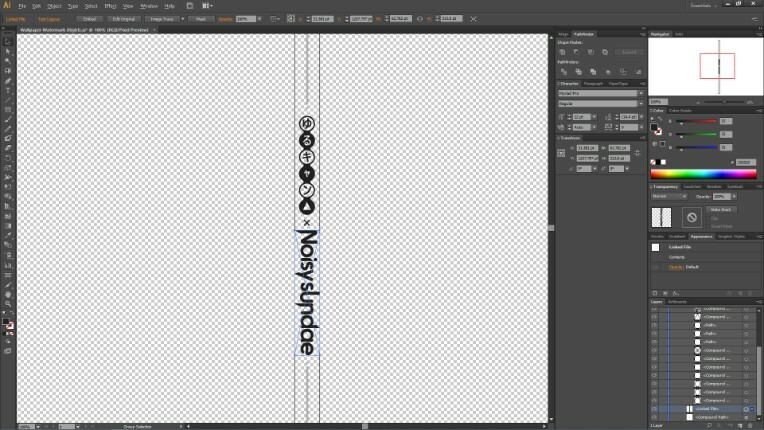Click the Transform panel reference point locator
This screenshot has width=764, height=430.
tap(561, 153)
